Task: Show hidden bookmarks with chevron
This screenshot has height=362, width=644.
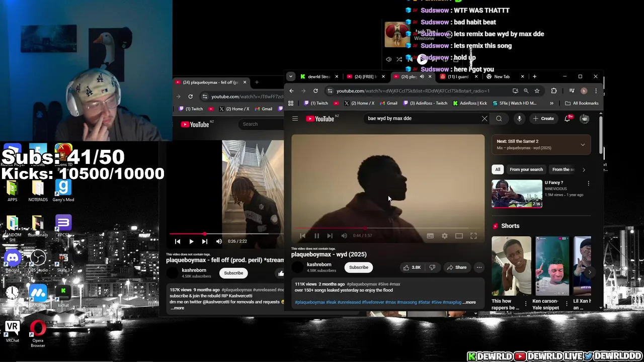Action: pos(551,103)
